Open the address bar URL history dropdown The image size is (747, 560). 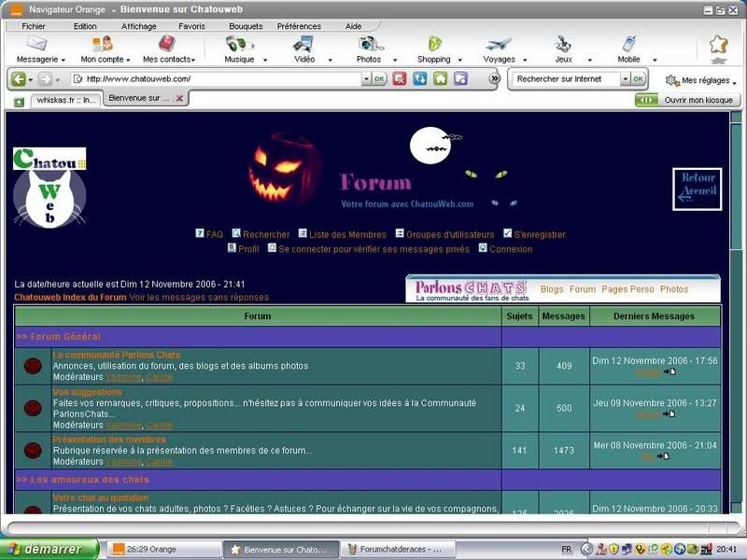[366, 79]
